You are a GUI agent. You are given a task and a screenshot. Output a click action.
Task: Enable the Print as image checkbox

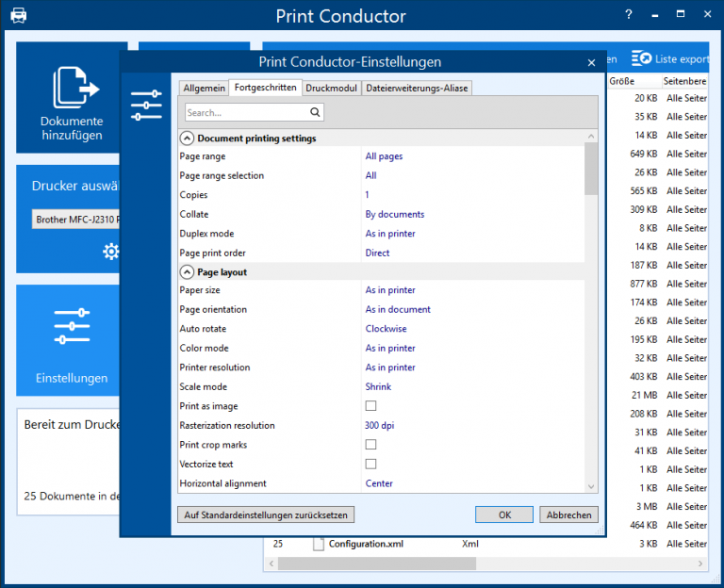tap(370, 406)
